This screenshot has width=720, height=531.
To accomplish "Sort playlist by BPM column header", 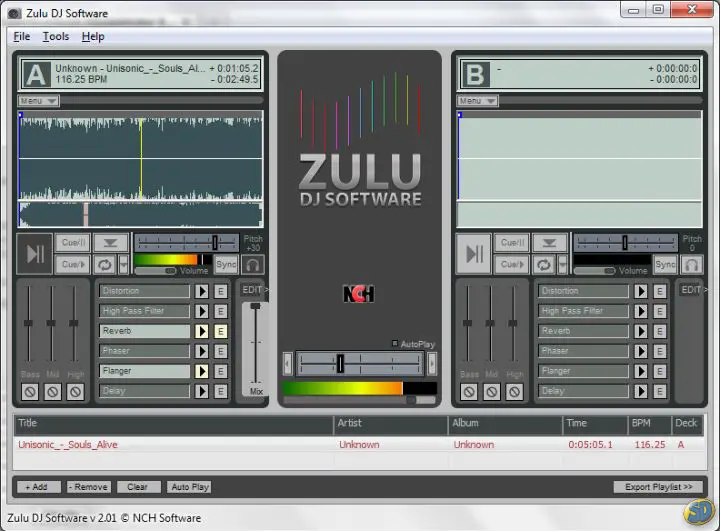I will [649, 424].
